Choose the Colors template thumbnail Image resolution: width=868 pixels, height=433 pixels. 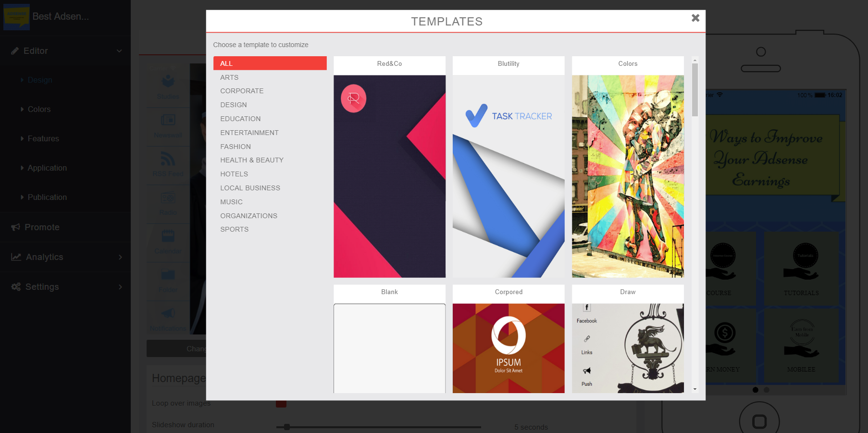(x=628, y=176)
